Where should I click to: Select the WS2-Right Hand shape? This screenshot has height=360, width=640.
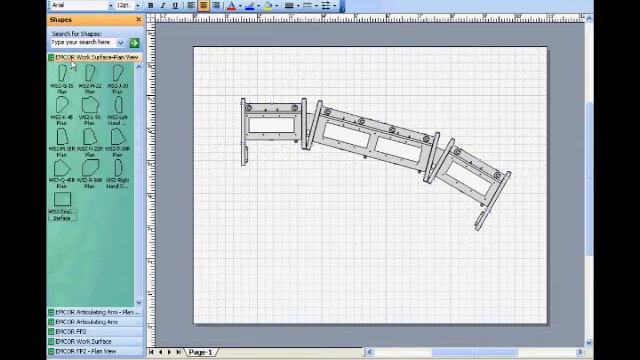118,174
